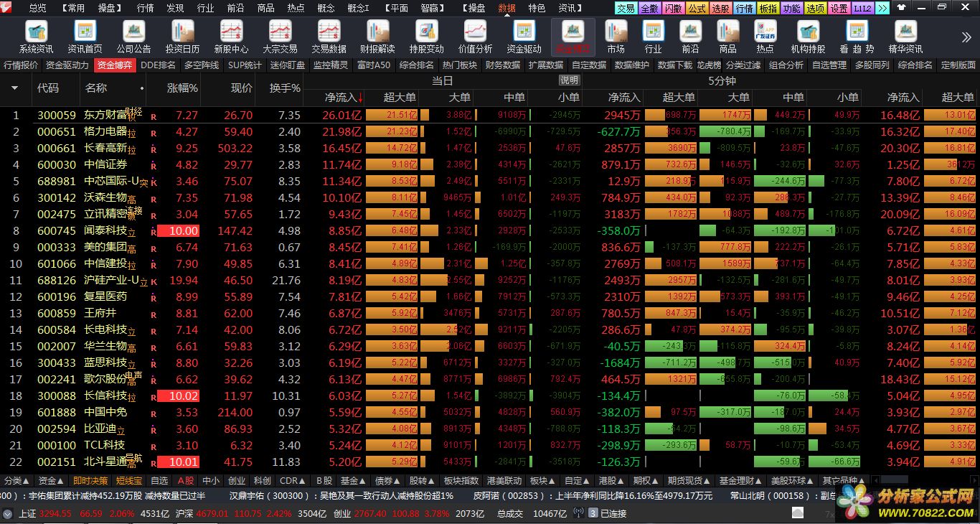Open the 资讯 menu item

pyautogui.click(x=570, y=8)
